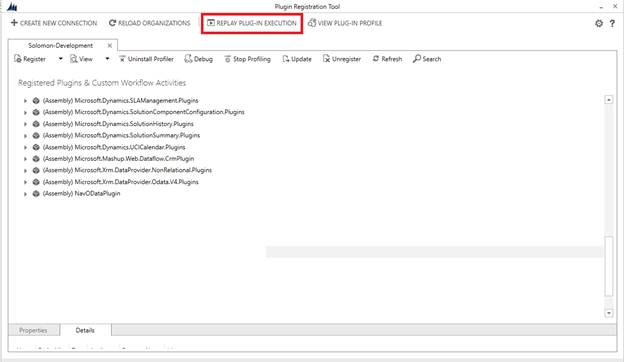Screen dimensions: 624x362
Task: Open the View dropdown arrow
Action: (107, 59)
